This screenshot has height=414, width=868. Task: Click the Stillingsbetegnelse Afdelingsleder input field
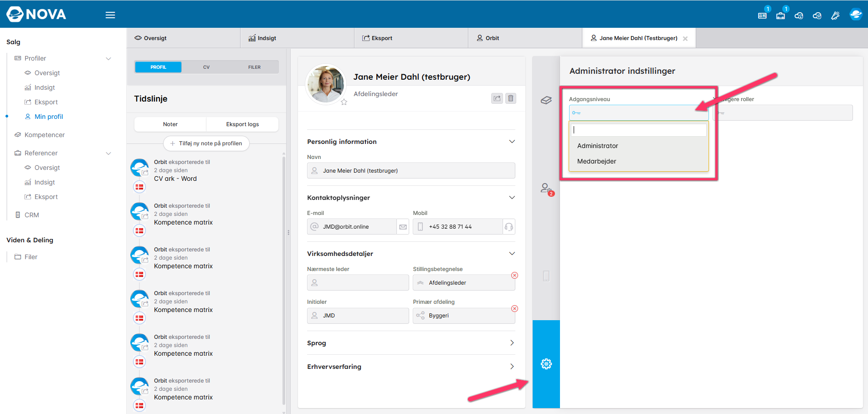tap(464, 283)
